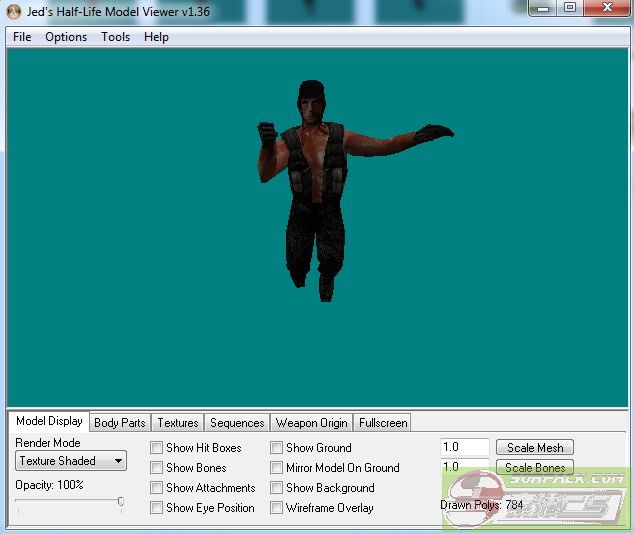This screenshot has width=634, height=534.
Task: Switch to the Textures tab
Action: pos(178,423)
